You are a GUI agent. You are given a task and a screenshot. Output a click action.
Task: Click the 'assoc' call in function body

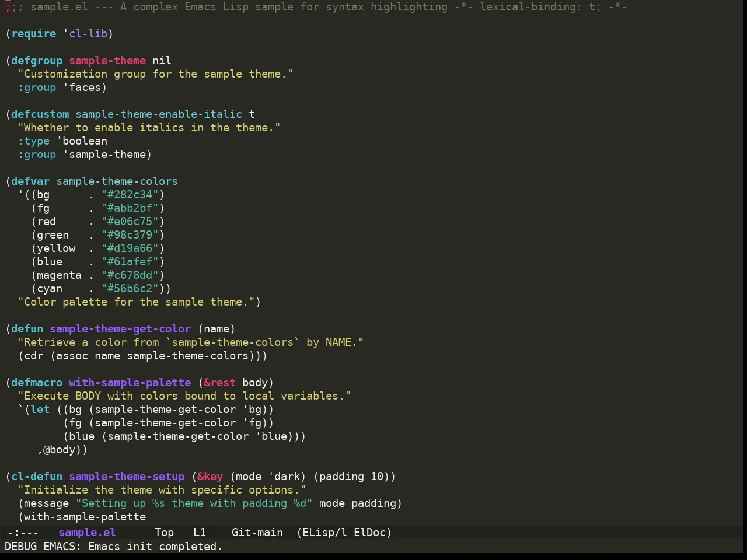coord(72,356)
